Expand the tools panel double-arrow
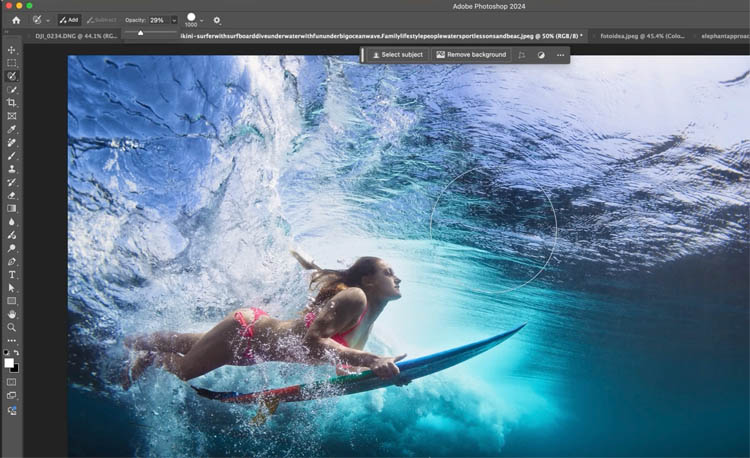The image size is (750, 458). coord(6,32)
